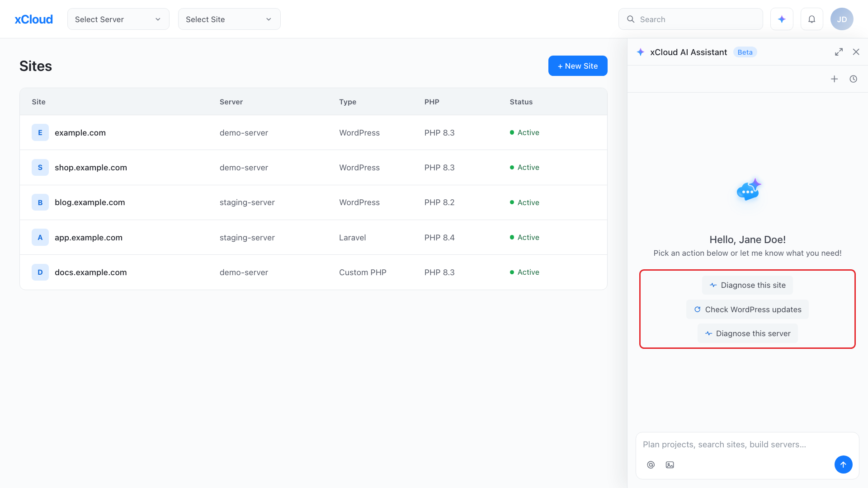Screen dimensions: 868x488
Task: Click Active status of docs.example.com
Action: (x=524, y=272)
